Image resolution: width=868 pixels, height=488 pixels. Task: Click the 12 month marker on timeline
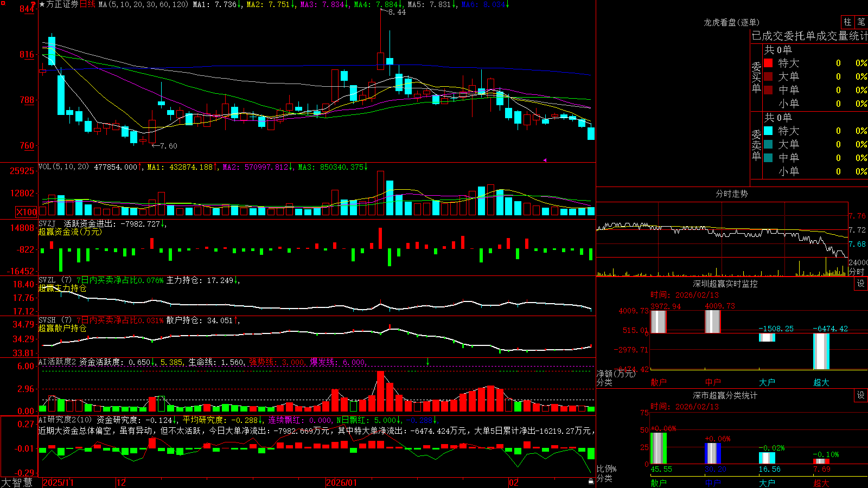pyautogui.click(x=121, y=483)
